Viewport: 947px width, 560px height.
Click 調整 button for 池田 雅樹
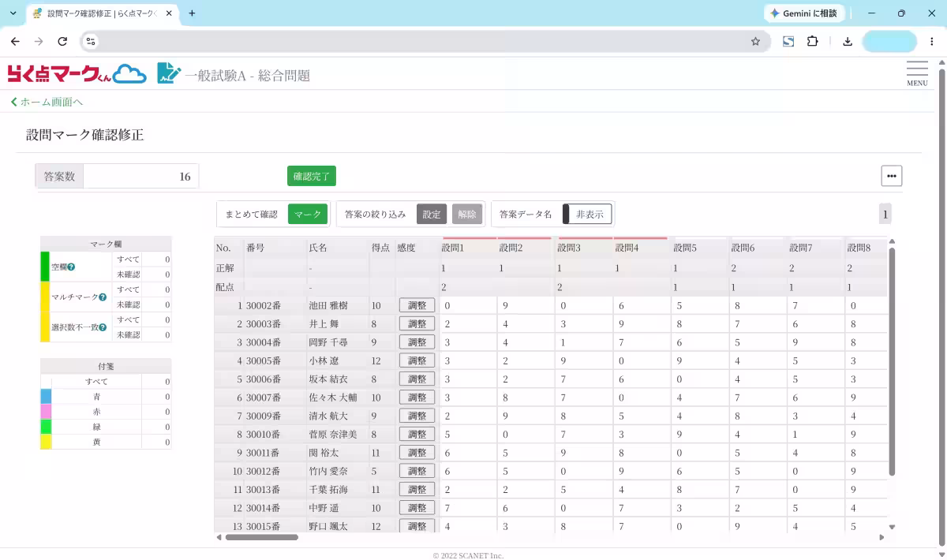pos(417,305)
